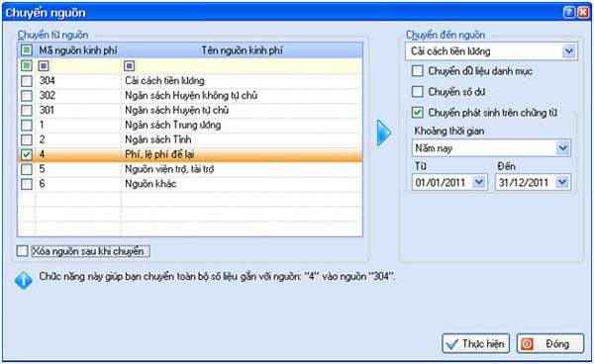Viewport: 594px width, 364px height.
Task: Toggle the header select-all checkbox
Action: coord(27,50)
